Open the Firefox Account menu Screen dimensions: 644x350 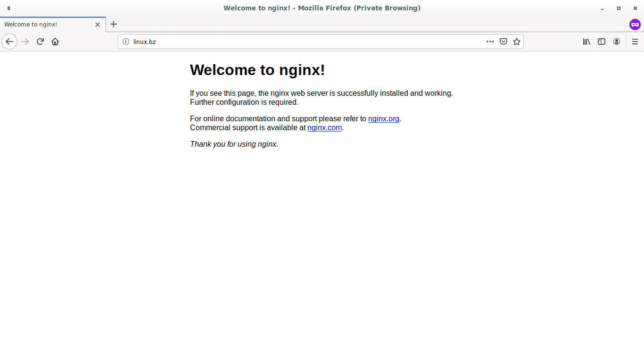click(617, 42)
